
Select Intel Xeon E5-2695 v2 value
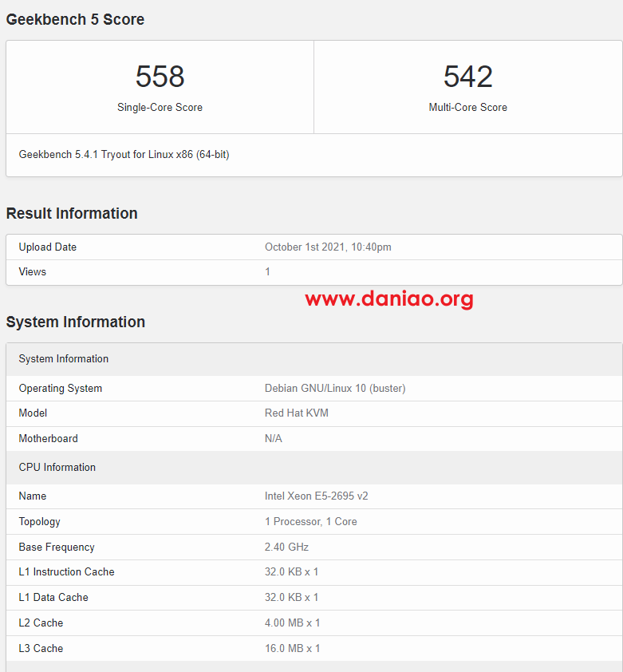click(316, 496)
